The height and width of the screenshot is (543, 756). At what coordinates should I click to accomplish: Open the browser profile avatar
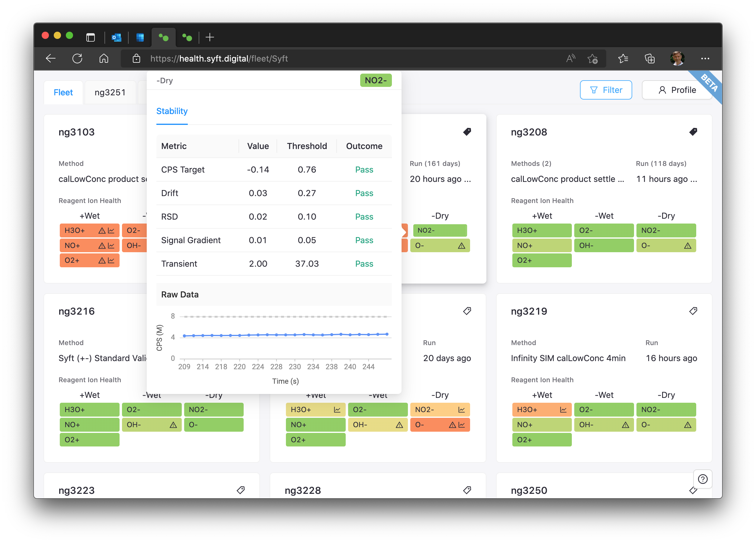point(677,59)
